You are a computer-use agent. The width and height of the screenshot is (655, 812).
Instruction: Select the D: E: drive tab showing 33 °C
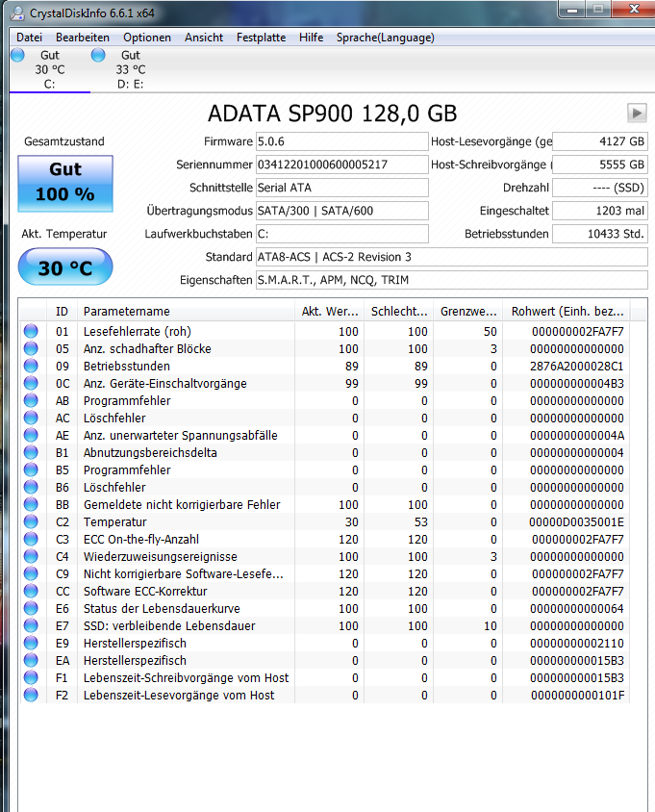(131, 69)
